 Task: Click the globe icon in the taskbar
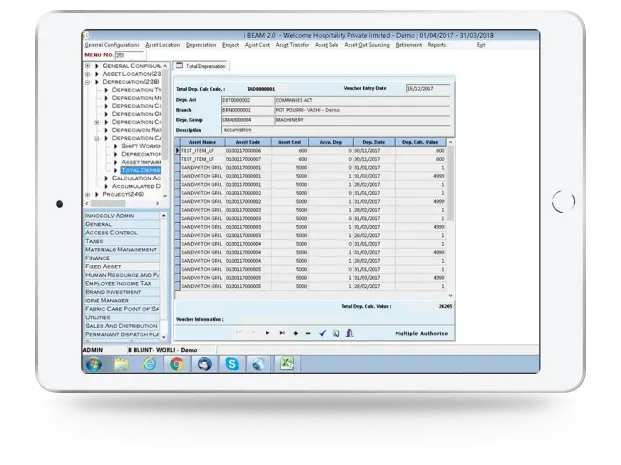(x=259, y=364)
